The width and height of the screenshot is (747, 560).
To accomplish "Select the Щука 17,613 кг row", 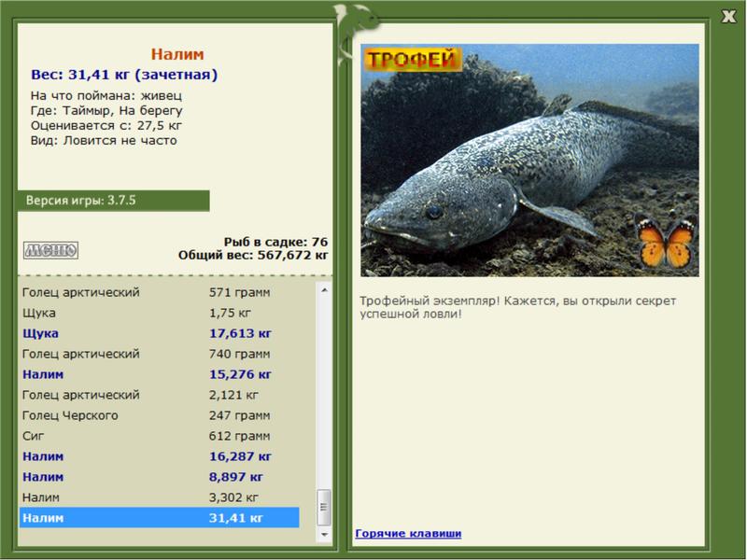I will pos(160,333).
